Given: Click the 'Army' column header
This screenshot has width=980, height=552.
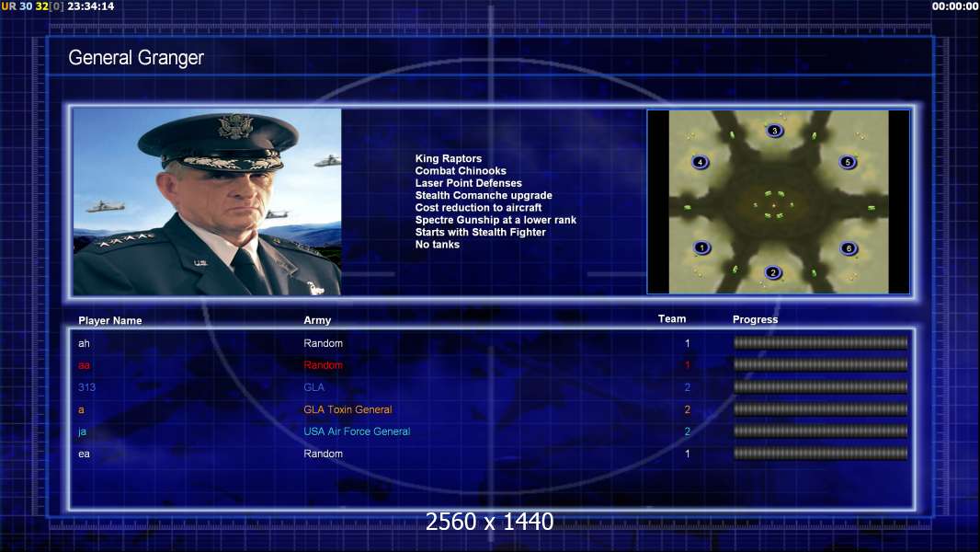Looking at the screenshot, I should (317, 320).
